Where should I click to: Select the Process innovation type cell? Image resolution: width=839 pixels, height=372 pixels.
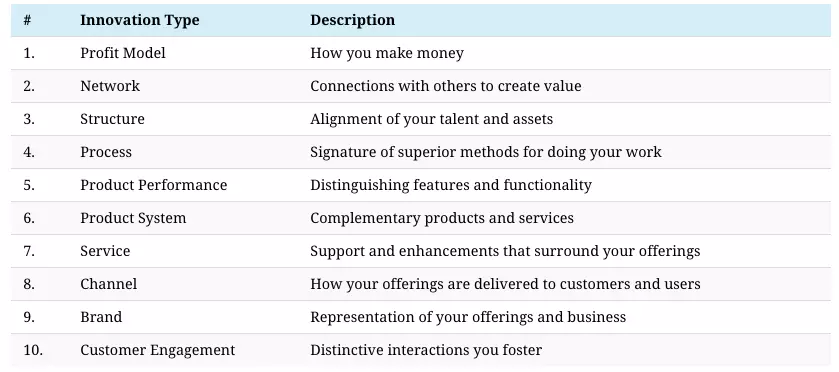pyautogui.click(x=106, y=152)
